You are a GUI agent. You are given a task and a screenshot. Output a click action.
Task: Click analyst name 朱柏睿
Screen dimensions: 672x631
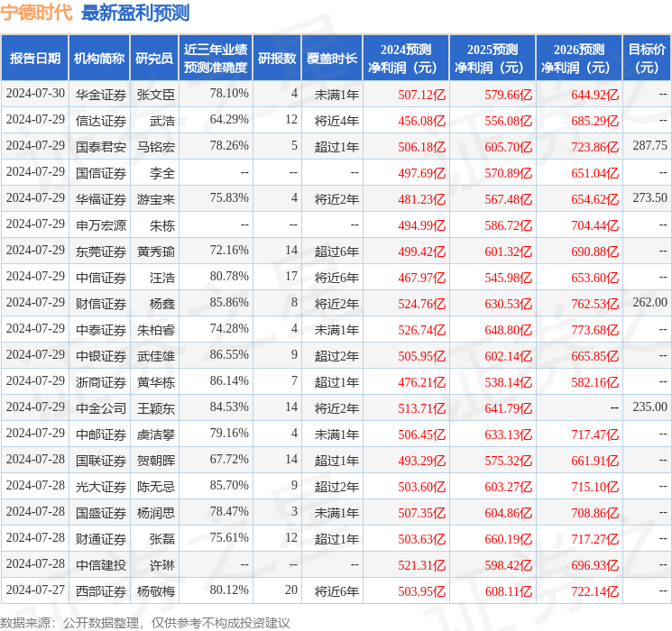click(155, 330)
